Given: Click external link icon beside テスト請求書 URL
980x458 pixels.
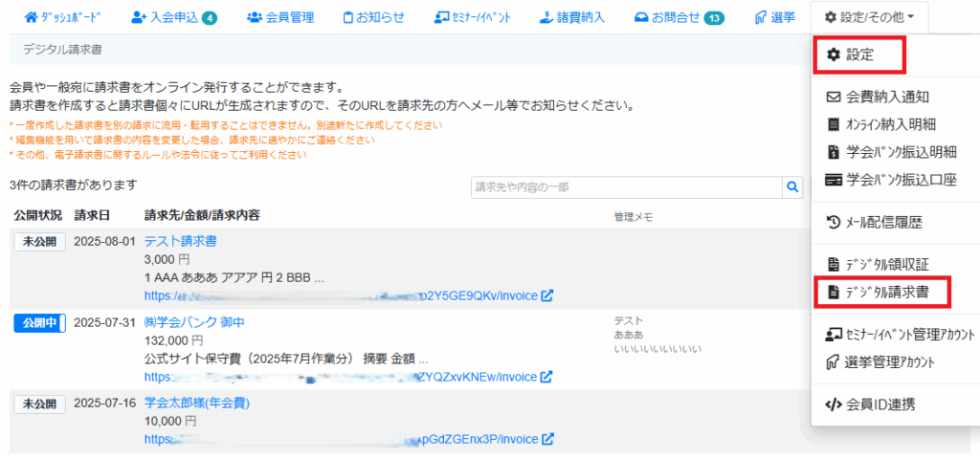Looking at the screenshot, I should 547,295.
